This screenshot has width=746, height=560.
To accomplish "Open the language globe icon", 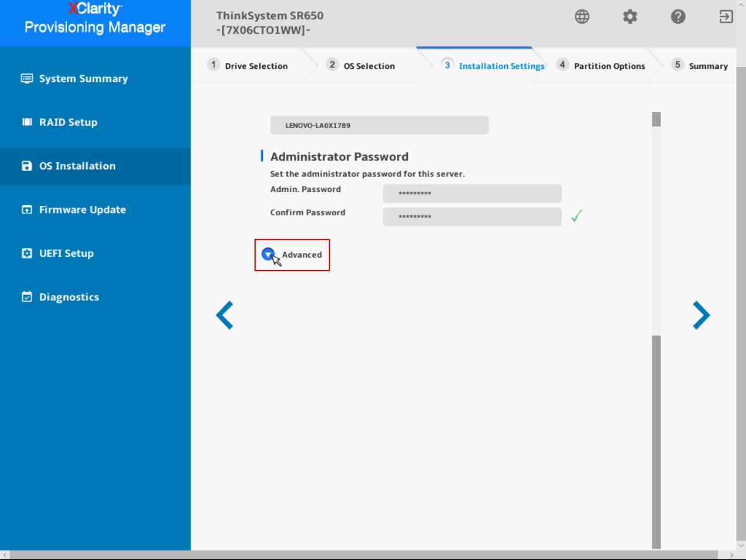I will click(582, 17).
